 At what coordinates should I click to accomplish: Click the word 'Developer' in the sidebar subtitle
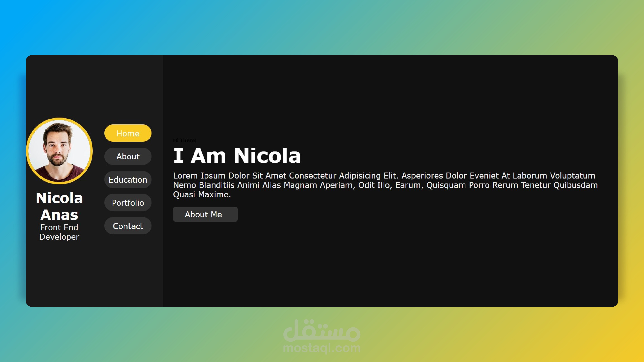point(59,237)
